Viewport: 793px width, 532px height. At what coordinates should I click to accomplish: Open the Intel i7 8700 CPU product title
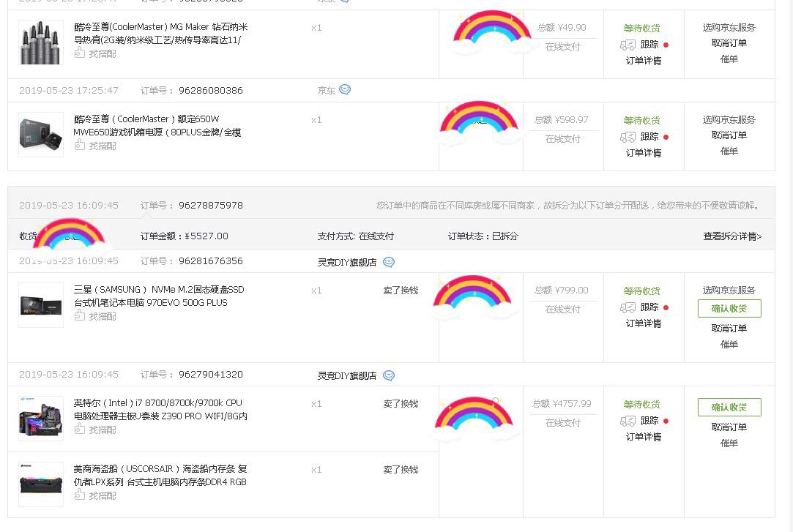point(160,410)
